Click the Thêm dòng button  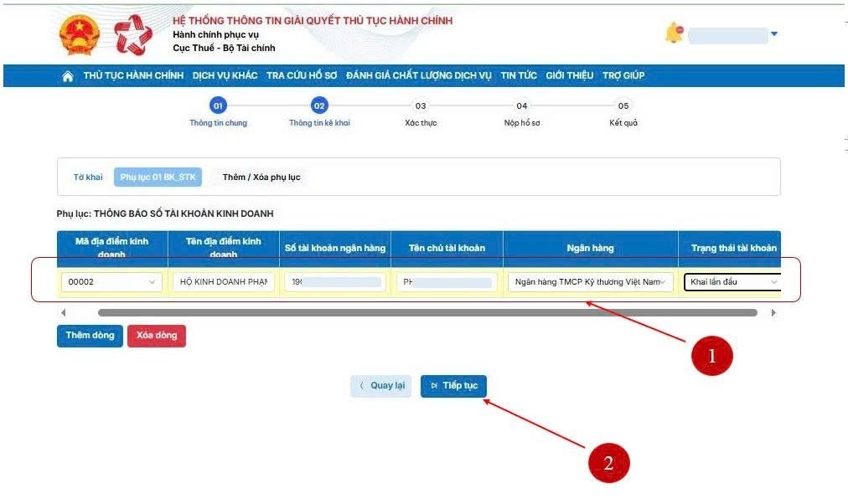90,336
